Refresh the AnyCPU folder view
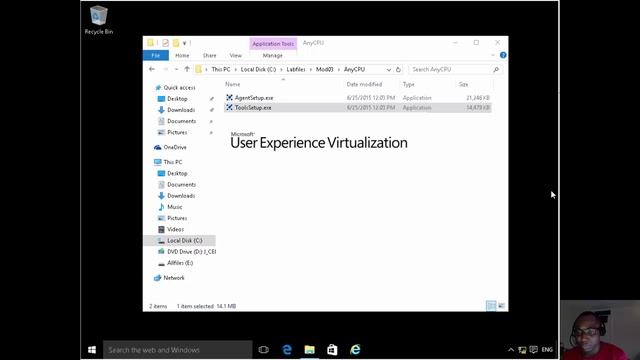Screen dimensions: 640x360 pos(398,70)
